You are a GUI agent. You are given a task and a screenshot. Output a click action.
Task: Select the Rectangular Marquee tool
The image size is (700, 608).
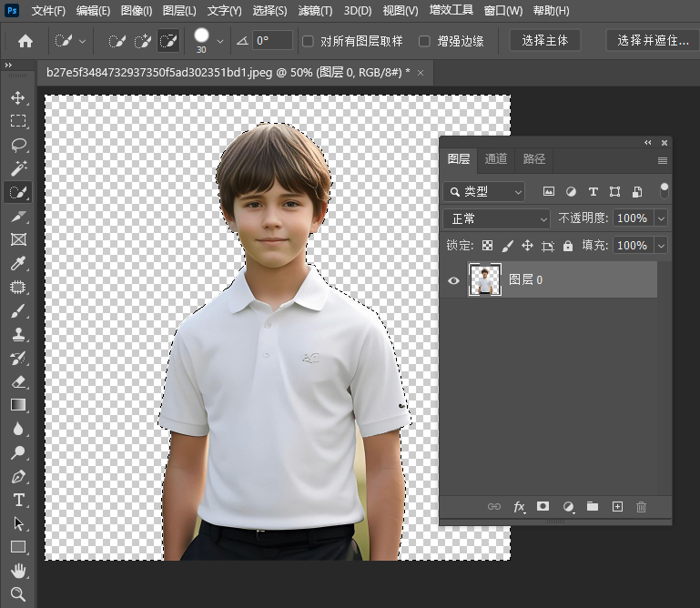(18, 121)
